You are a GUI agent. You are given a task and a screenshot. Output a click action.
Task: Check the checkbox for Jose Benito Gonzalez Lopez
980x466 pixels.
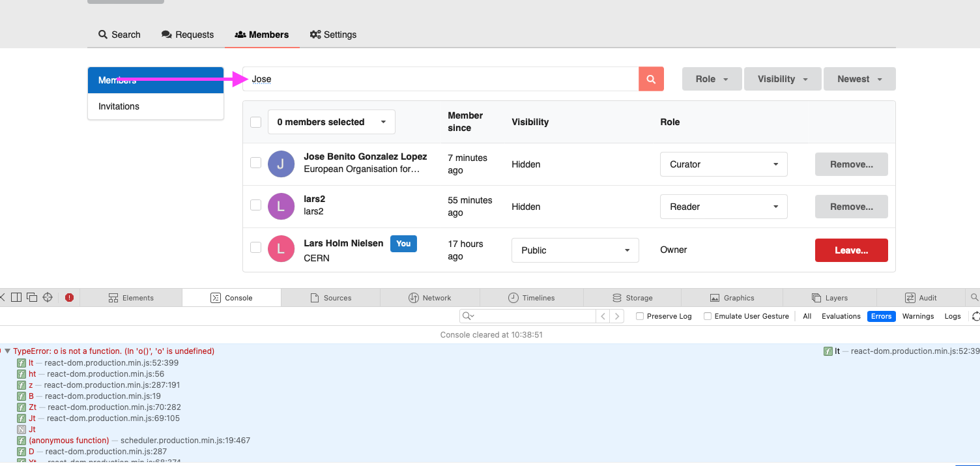click(255, 163)
